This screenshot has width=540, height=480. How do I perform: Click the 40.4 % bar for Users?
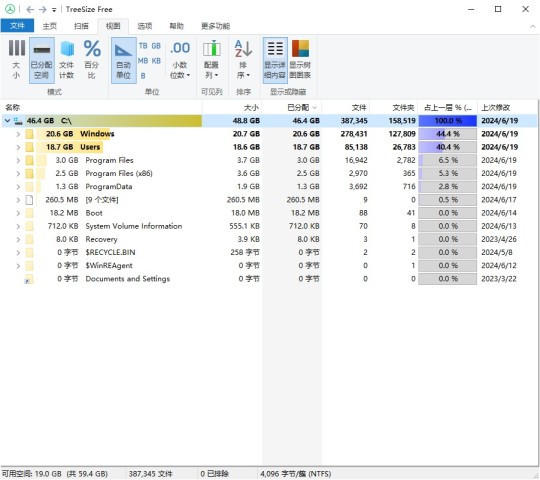(x=448, y=147)
